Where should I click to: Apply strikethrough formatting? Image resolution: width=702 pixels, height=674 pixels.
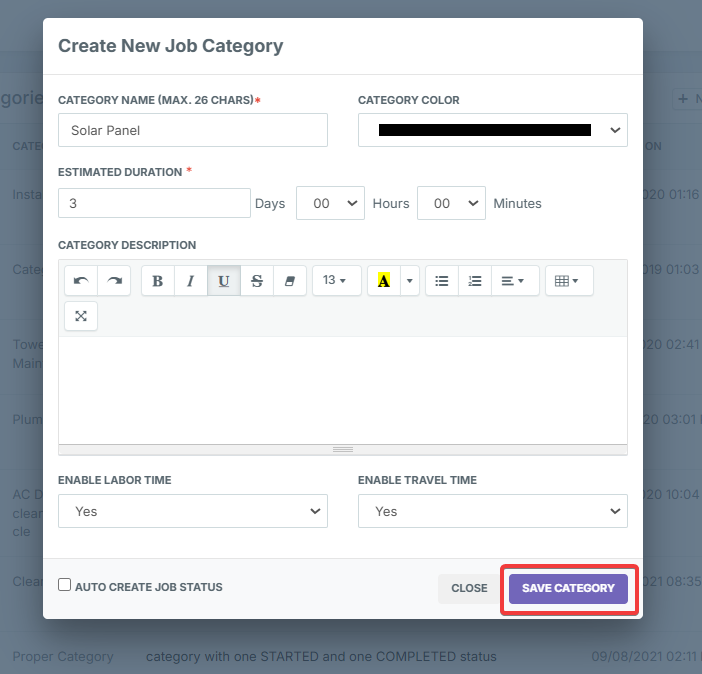pos(257,281)
